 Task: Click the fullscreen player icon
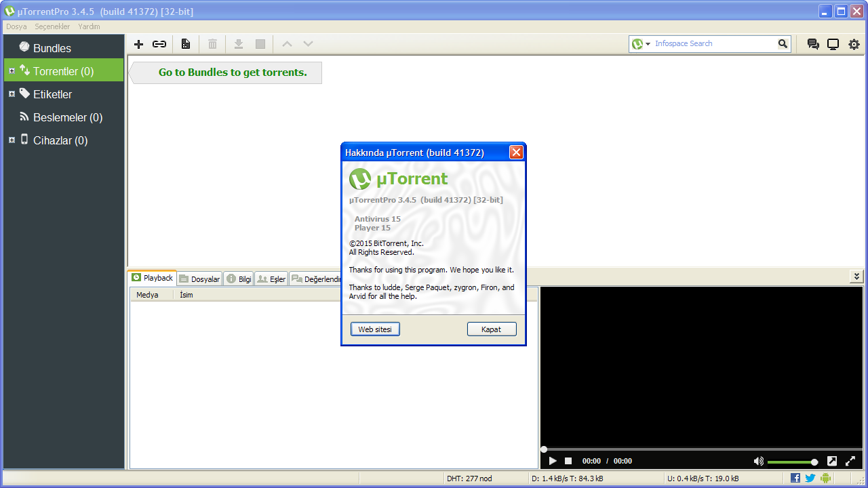click(850, 461)
